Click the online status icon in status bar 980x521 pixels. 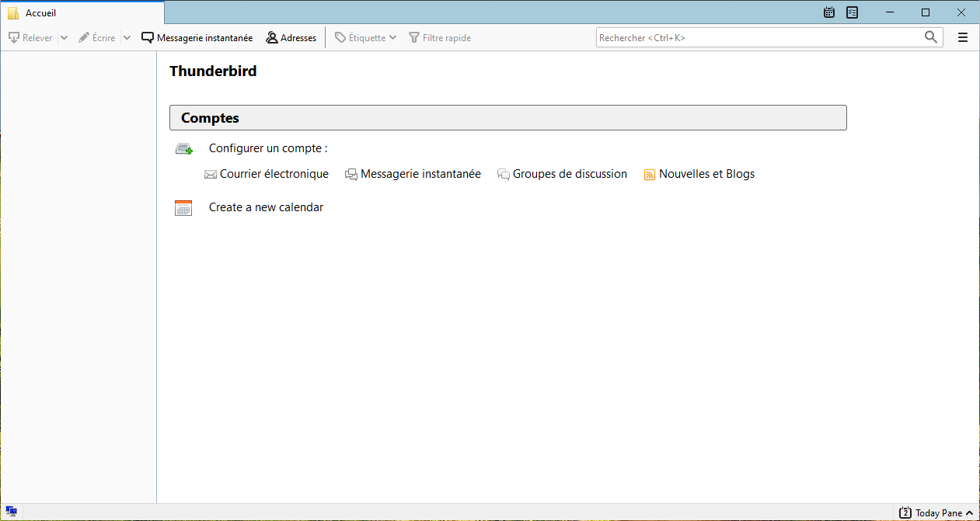pyautogui.click(x=12, y=512)
